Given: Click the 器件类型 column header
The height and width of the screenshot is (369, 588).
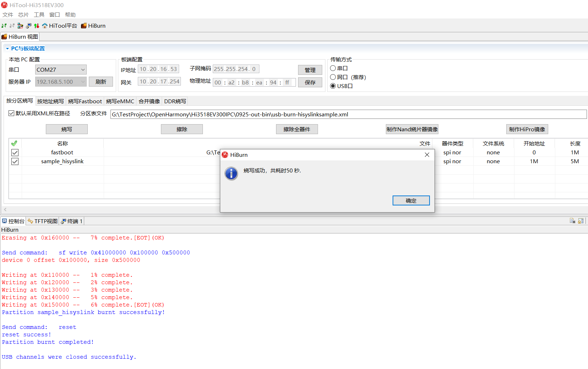Looking at the screenshot, I should click(x=453, y=143).
